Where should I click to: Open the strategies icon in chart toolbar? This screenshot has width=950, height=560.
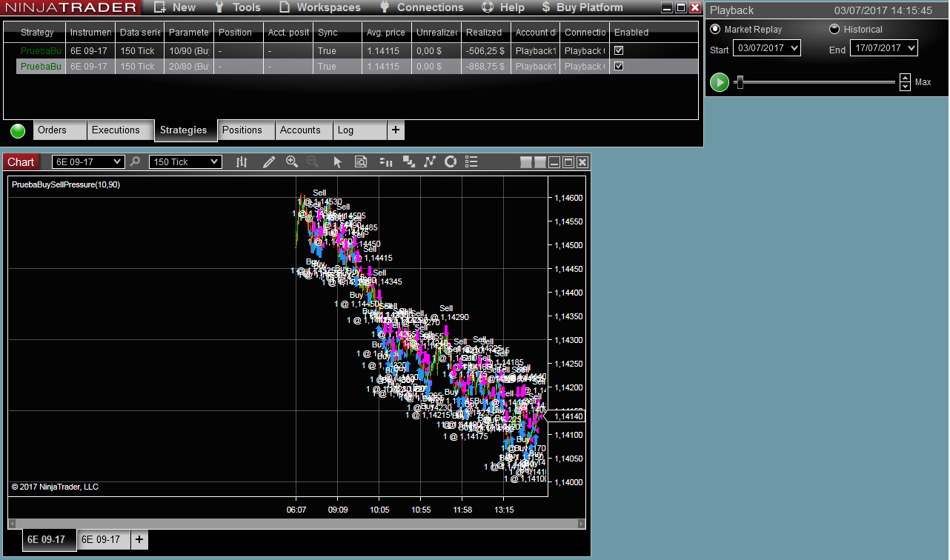(x=408, y=162)
